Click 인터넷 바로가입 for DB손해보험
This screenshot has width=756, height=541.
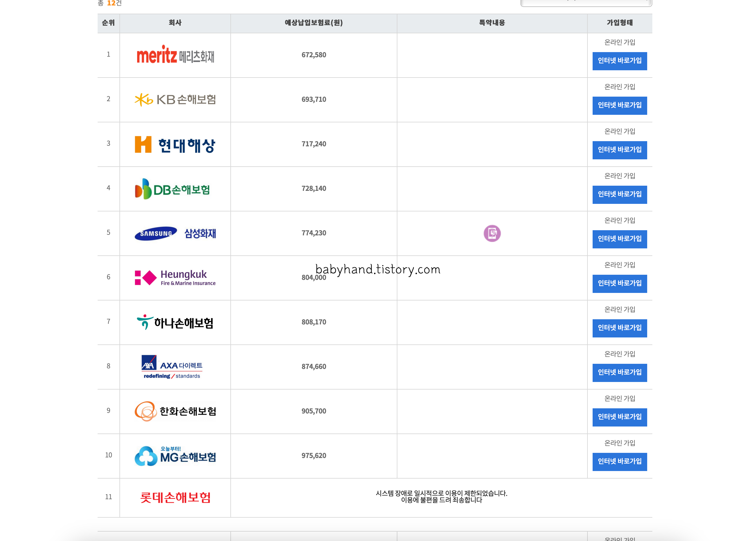click(620, 194)
